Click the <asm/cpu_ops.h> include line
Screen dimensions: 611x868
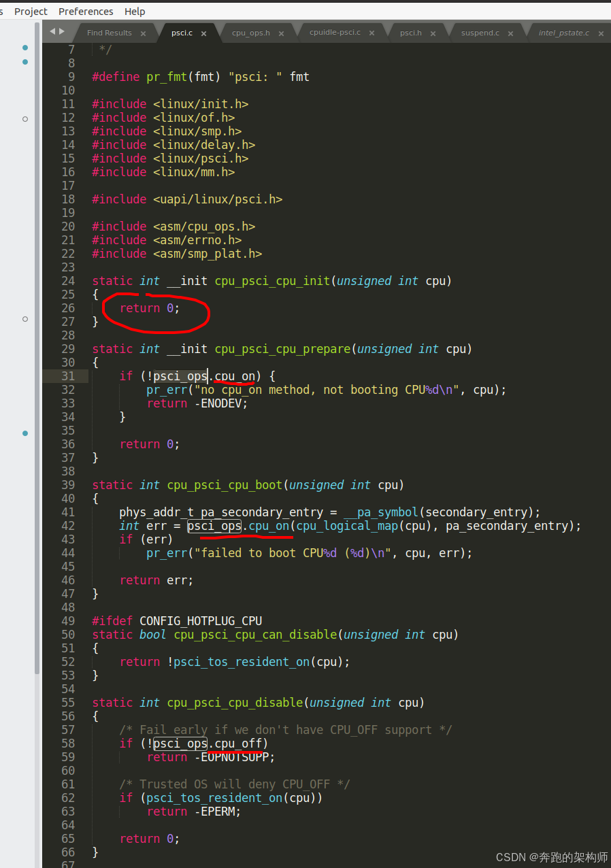click(x=174, y=227)
